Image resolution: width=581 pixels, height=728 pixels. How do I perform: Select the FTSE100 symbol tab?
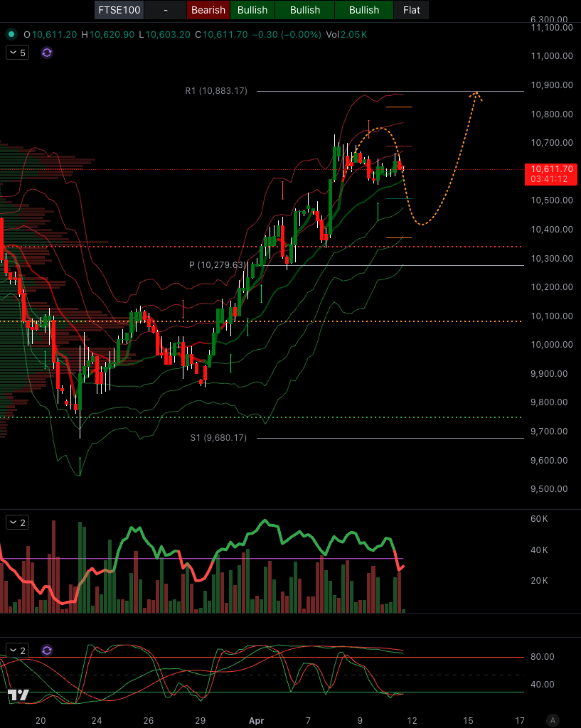pos(119,10)
